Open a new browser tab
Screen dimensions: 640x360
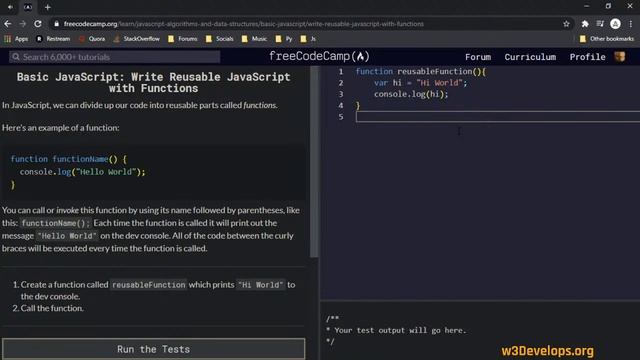[x=48, y=7]
